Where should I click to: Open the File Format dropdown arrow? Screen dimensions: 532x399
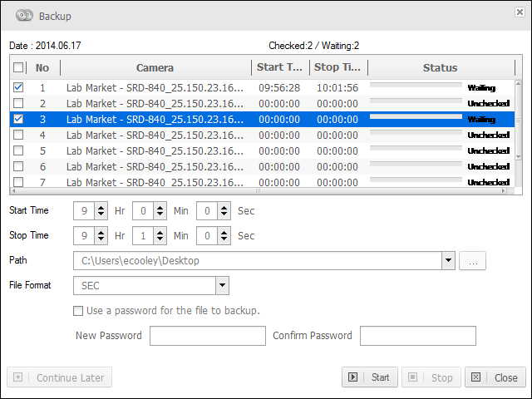(x=222, y=285)
